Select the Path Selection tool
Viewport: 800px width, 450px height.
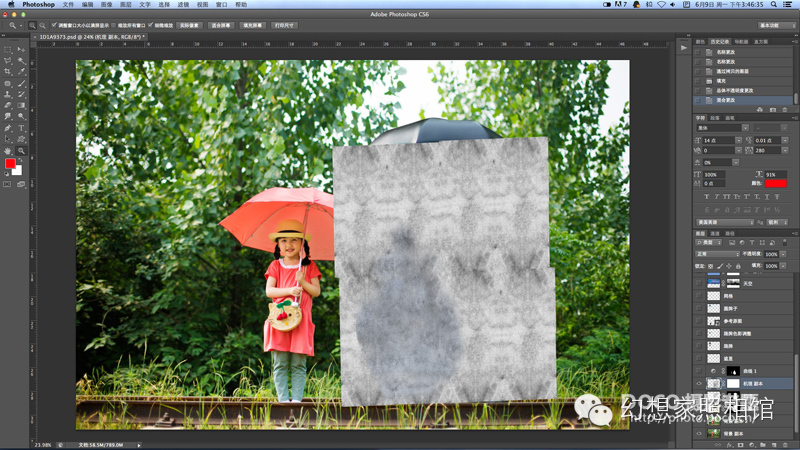point(8,139)
